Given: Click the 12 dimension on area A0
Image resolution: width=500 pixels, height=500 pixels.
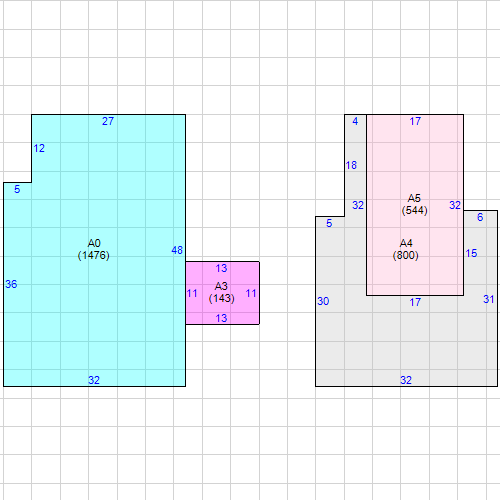Looking at the screenshot, I should tap(39, 148).
